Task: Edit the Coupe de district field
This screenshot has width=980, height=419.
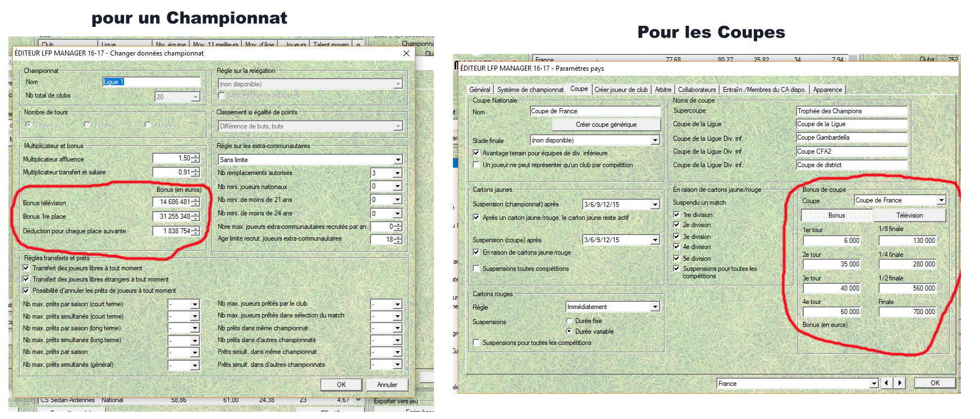Action: tap(852, 165)
